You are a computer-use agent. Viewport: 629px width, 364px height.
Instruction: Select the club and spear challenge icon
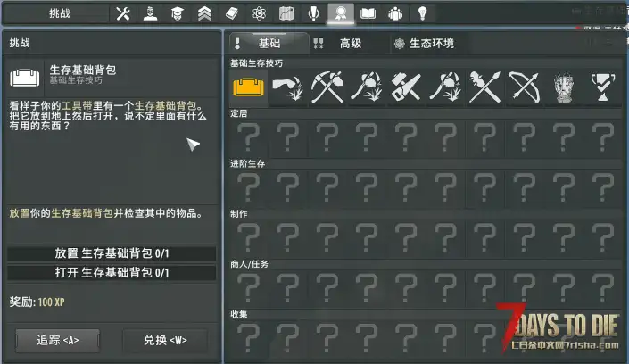click(x=484, y=87)
